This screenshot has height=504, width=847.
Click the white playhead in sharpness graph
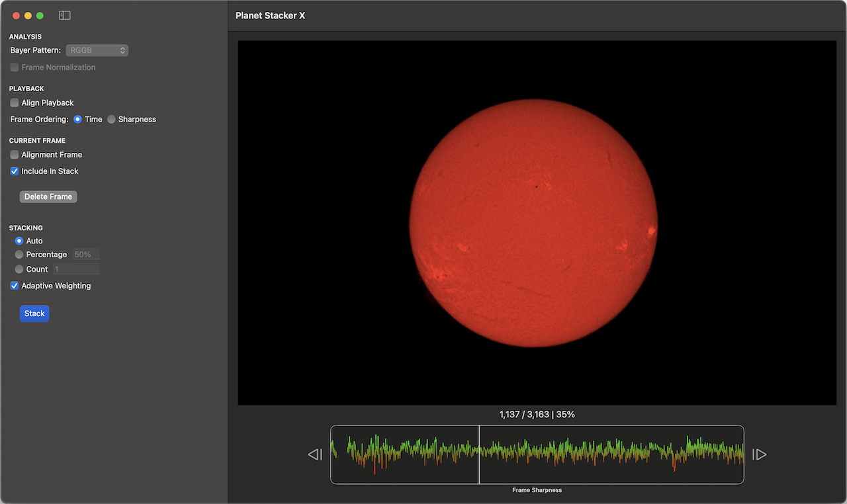point(479,454)
